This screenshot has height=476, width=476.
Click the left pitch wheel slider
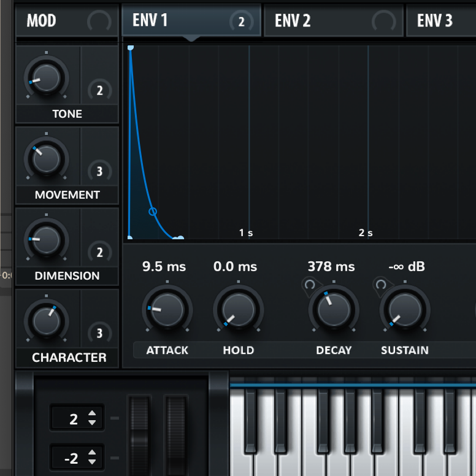click(139, 436)
